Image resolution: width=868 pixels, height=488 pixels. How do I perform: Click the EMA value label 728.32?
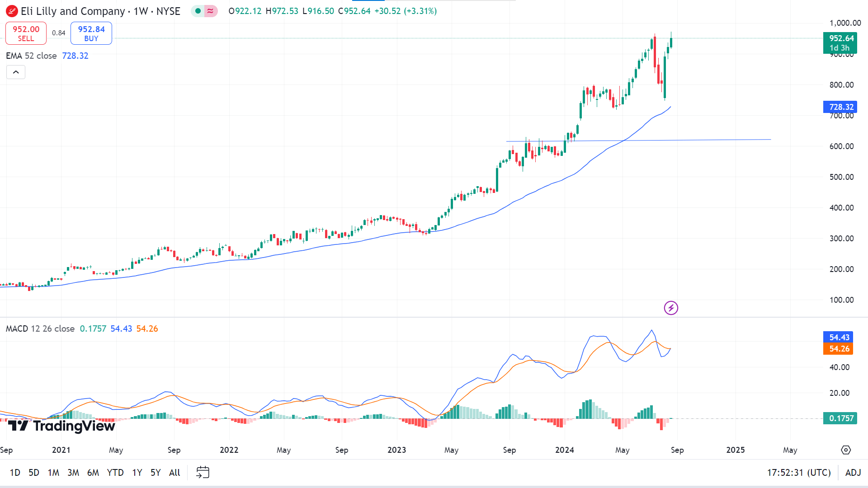[x=840, y=107]
